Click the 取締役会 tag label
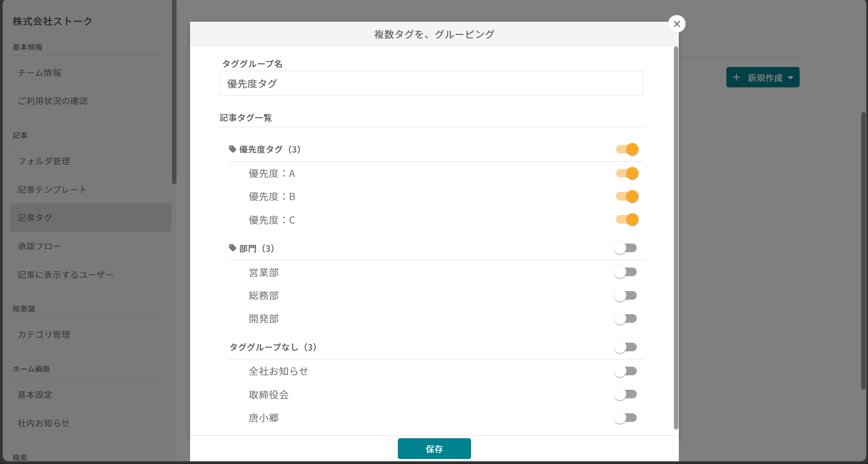This screenshot has height=464, width=868. (x=269, y=395)
